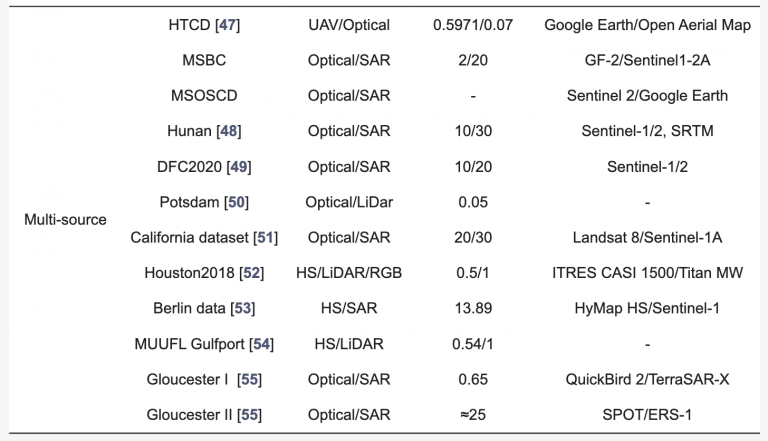The image size is (768, 441).
Task: Click citation 51 for California dataset
Action: click(265, 238)
